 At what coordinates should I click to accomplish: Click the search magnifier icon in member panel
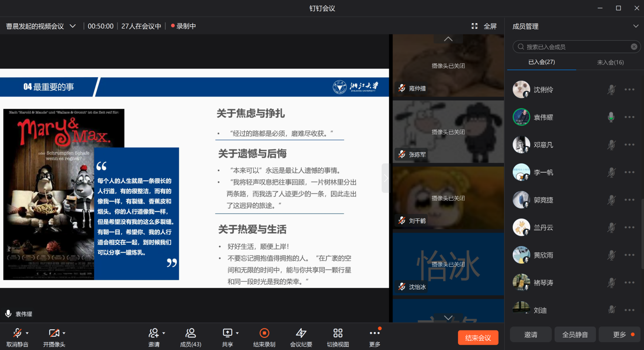pos(520,47)
